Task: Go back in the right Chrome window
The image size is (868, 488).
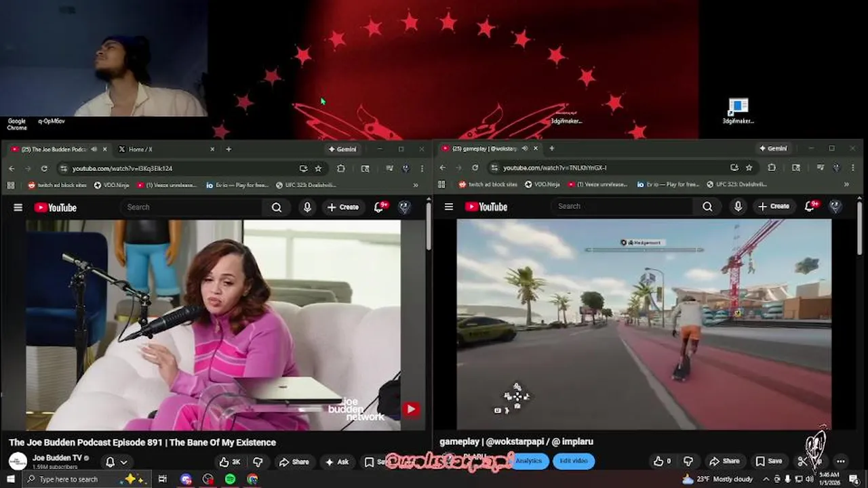Action: point(442,167)
